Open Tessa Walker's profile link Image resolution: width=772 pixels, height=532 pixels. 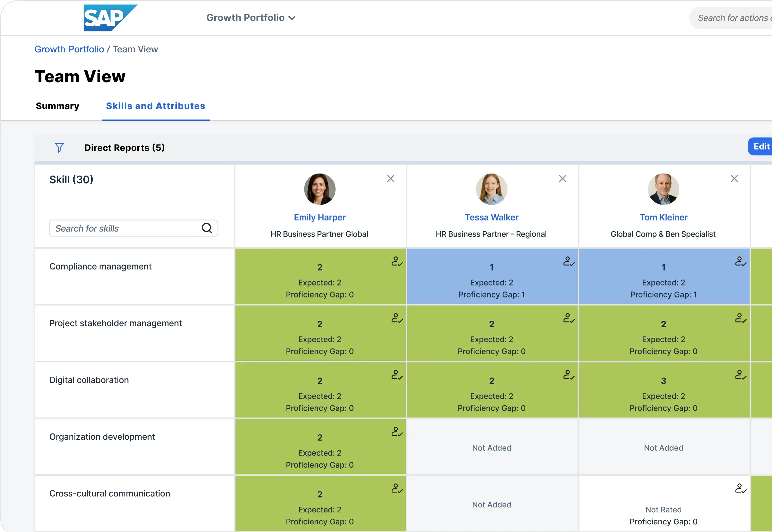[x=492, y=217]
